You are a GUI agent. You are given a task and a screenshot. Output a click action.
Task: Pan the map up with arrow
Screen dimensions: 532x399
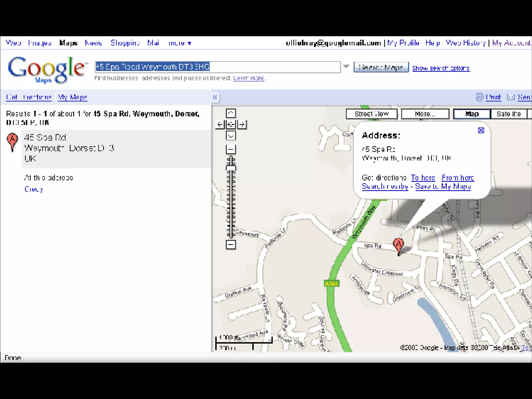click(231, 113)
